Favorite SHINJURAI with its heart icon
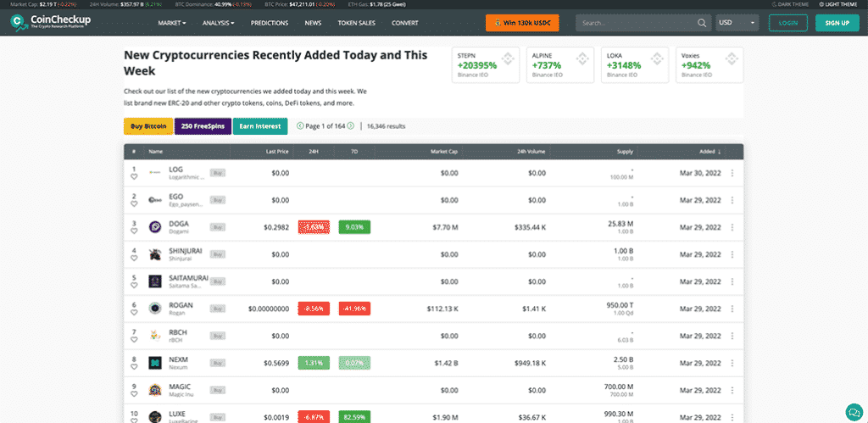 click(x=134, y=259)
